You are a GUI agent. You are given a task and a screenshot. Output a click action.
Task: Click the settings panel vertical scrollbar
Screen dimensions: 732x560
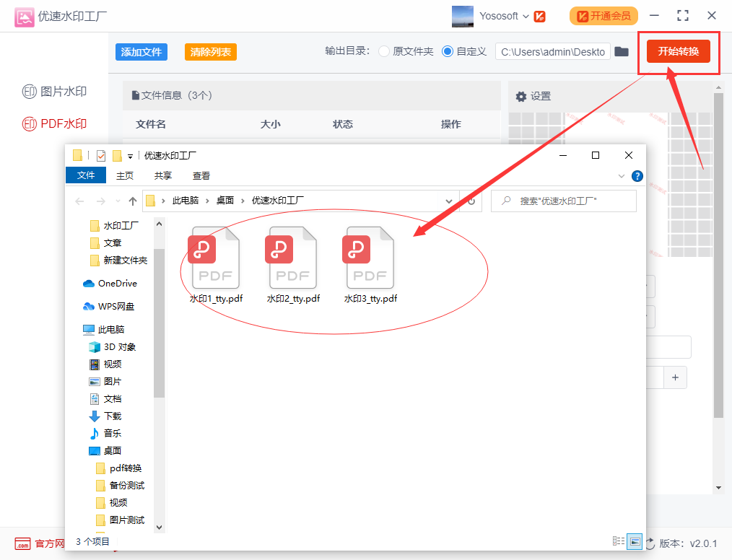(718, 255)
